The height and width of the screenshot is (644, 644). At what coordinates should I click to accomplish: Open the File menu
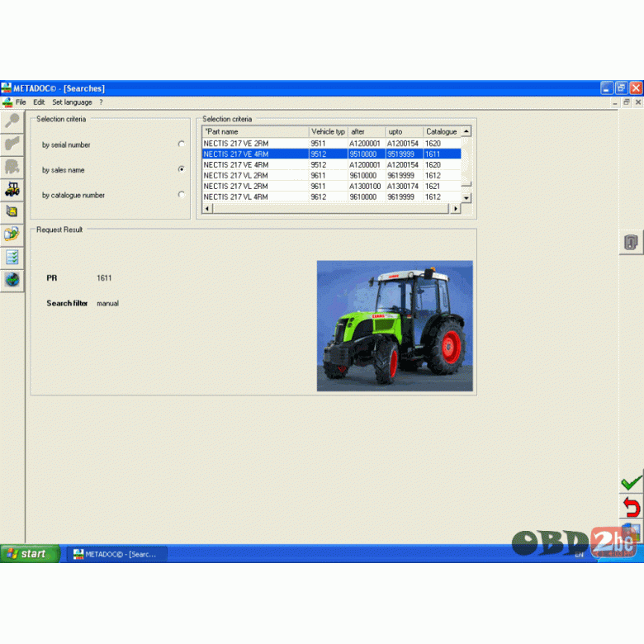(21, 102)
